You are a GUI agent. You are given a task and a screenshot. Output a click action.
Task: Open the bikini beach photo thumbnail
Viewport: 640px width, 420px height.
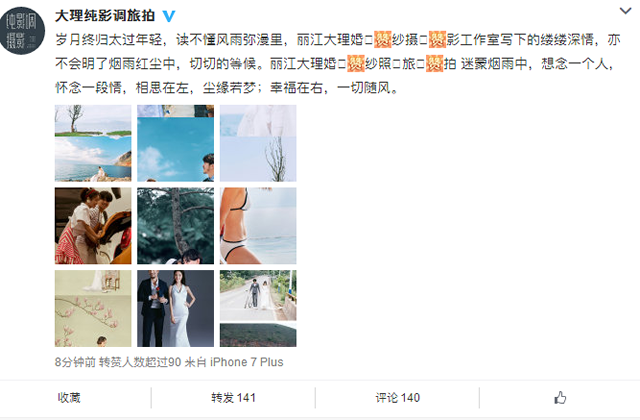click(x=258, y=226)
